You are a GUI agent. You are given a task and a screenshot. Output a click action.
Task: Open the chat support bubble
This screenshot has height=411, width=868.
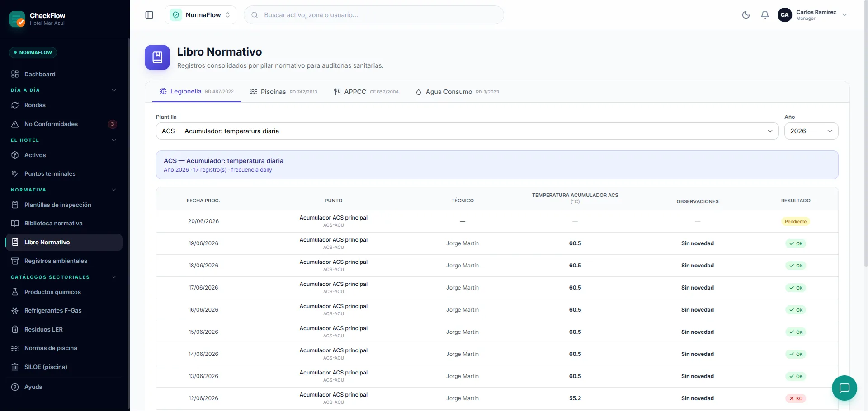[x=844, y=388]
